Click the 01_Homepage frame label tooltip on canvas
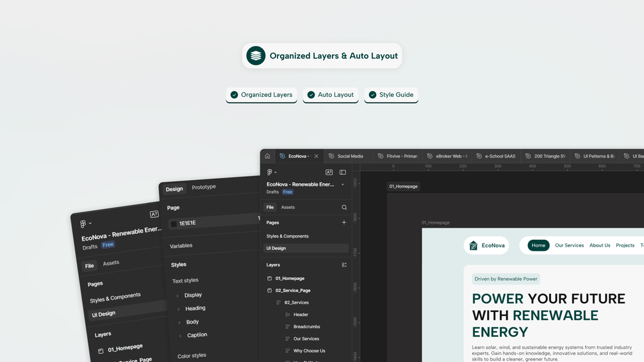This screenshot has height=362, width=644. (403, 186)
